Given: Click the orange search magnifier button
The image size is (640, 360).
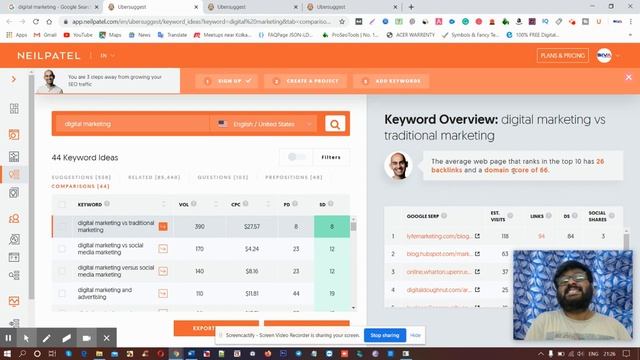Looking at the screenshot, I should tap(335, 124).
